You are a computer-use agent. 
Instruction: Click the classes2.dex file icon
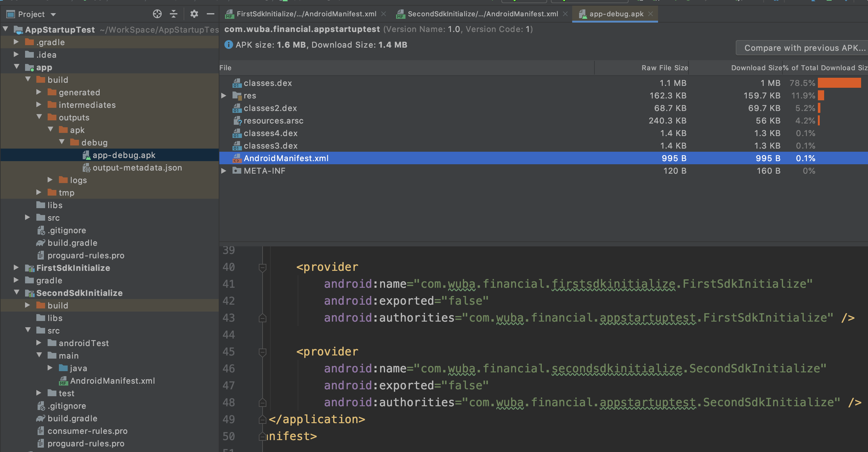click(237, 108)
